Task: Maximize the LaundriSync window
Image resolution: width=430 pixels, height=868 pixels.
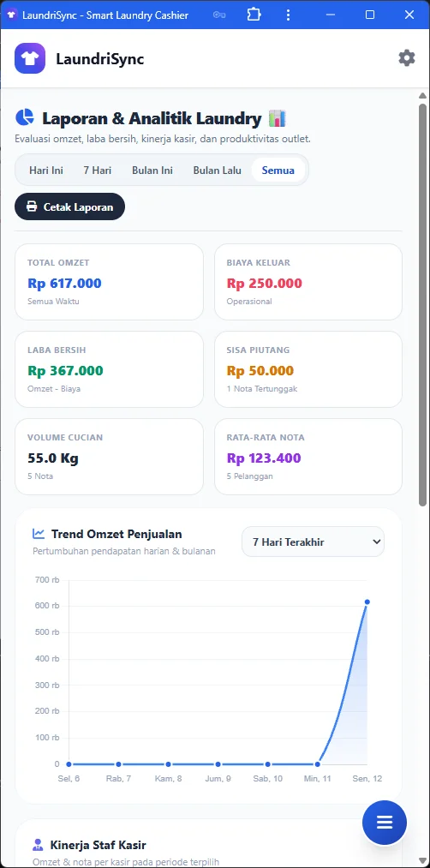Action: point(370,15)
